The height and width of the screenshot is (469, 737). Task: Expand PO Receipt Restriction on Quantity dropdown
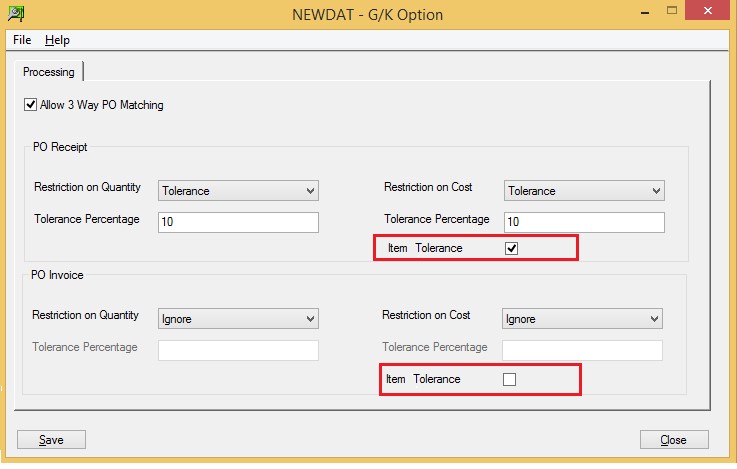click(238, 191)
